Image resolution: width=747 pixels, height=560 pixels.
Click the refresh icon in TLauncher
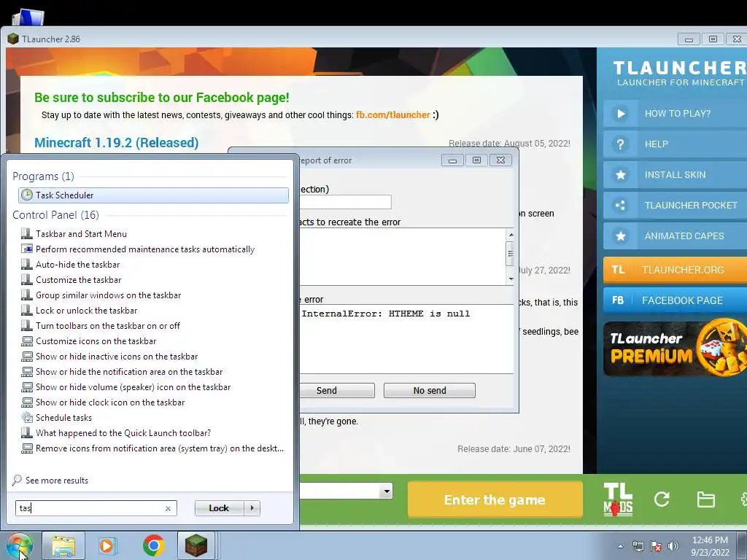pyautogui.click(x=662, y=499)
